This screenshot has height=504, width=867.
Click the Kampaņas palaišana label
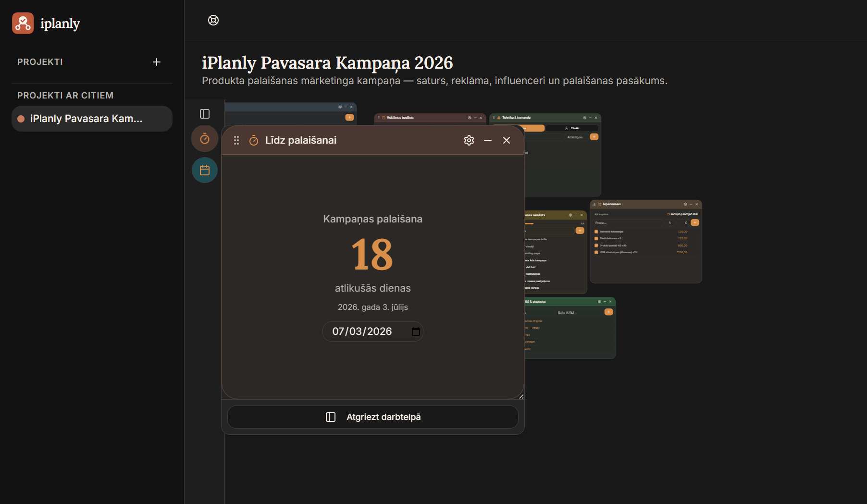(x=373, y=219)
